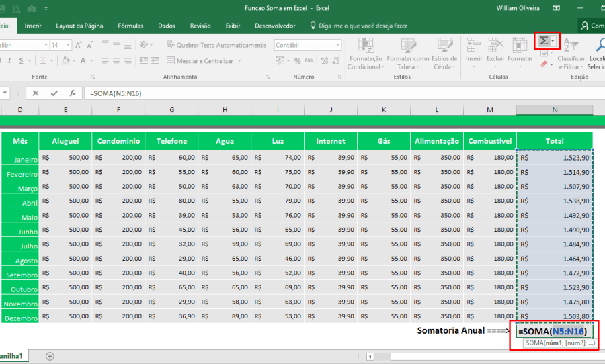Image resolution: width=605 pixels, height=364 pixels.
Task: Click the AutoSum sigma icon
Action: pos(544,40)
